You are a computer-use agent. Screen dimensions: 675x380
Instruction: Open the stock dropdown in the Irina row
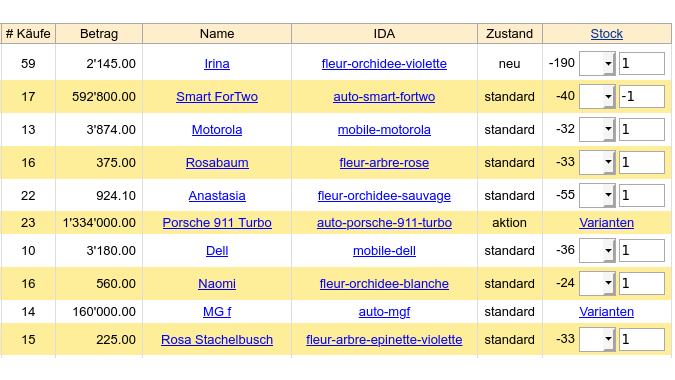click(x=597, y=64)
